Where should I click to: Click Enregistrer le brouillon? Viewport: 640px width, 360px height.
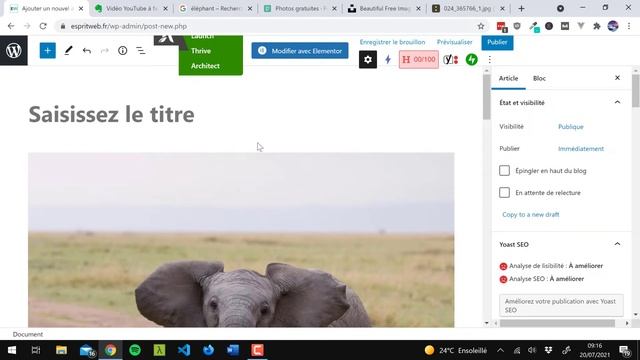click(392, 42)
